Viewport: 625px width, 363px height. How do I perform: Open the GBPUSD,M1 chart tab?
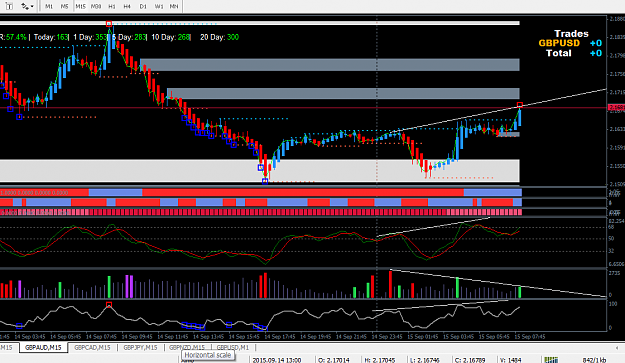[x=233, y=347]
